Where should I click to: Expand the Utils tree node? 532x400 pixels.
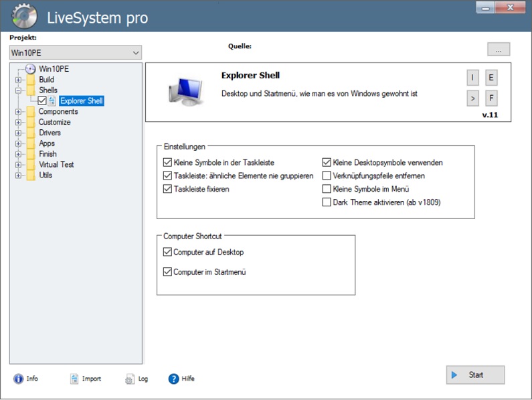[x=18, y=176]
